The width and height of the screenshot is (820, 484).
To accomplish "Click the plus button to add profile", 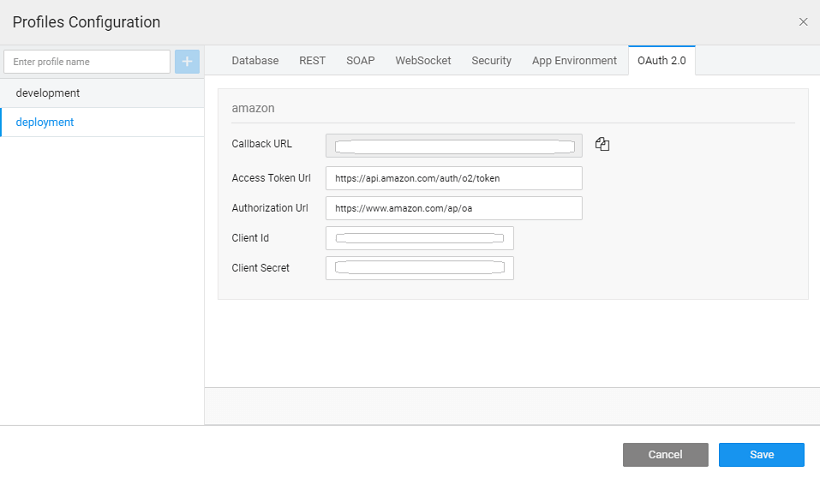I will coord(187,62).
